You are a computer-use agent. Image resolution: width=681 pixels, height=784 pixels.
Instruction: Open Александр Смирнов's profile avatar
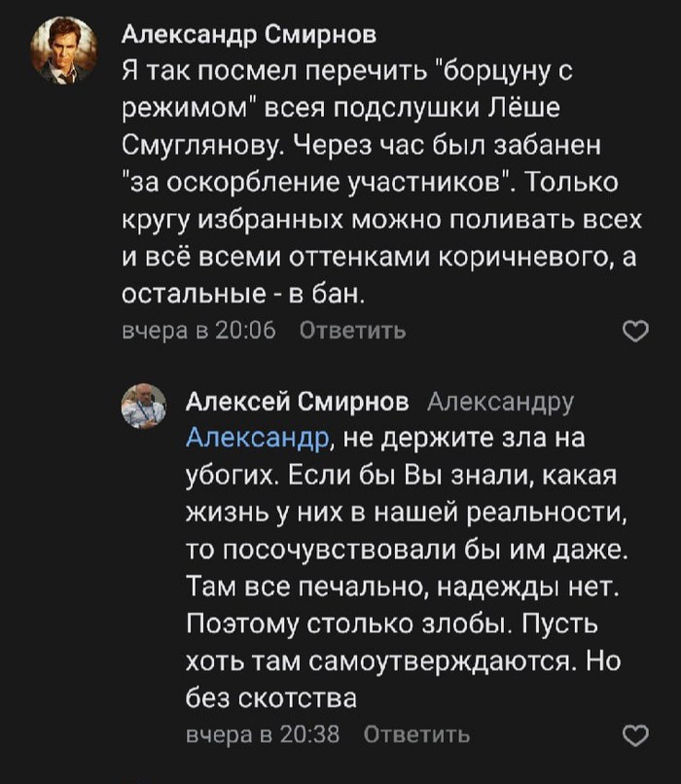63,51
